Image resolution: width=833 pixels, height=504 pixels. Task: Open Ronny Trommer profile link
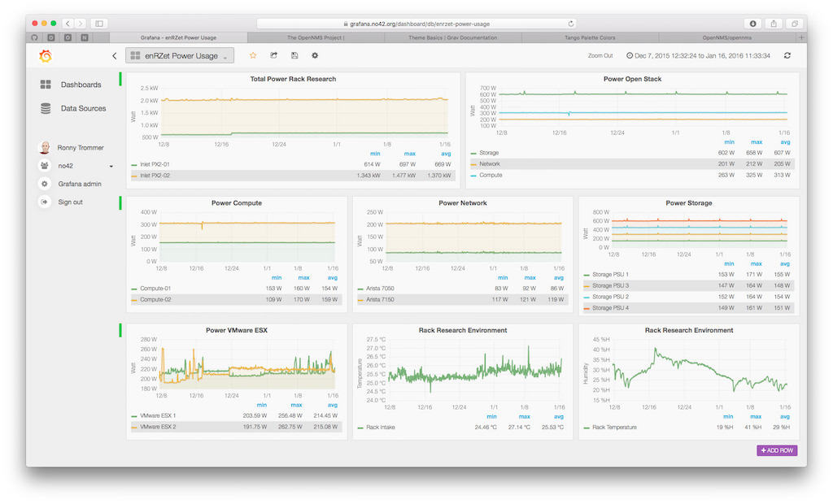coord(81,148)
